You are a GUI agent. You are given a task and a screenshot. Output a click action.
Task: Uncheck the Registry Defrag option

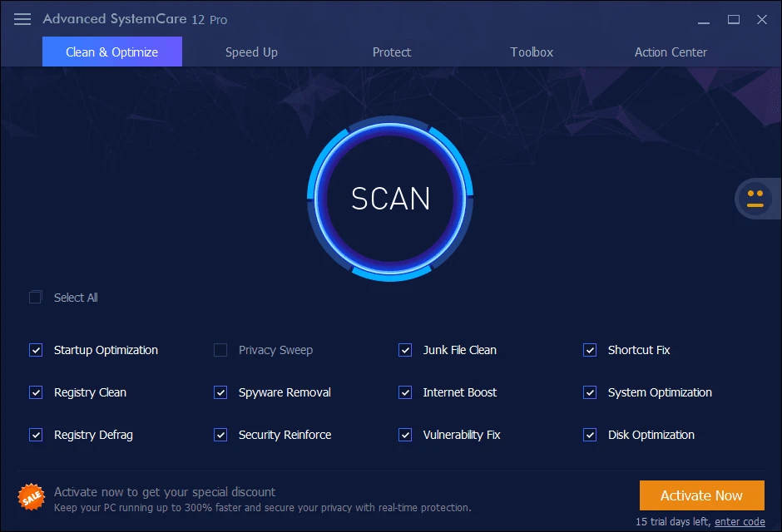36,434
